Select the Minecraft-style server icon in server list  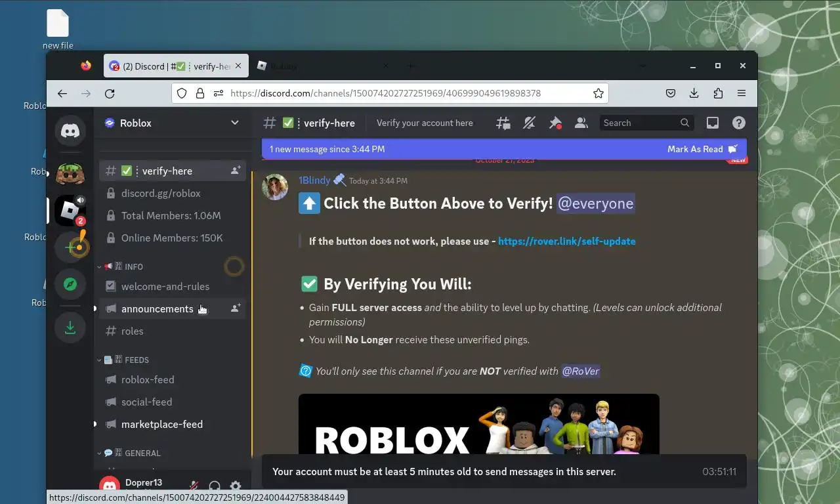pyautogui.click(x=70, y=174)
